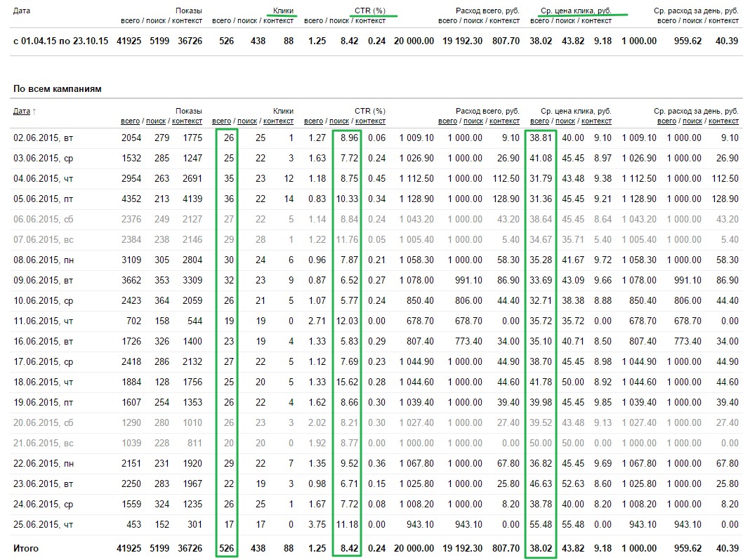This screenshot has height=560, width=743.
Task: Sort by underlined всего under Ср. цена клика
Action: [539, 121]
